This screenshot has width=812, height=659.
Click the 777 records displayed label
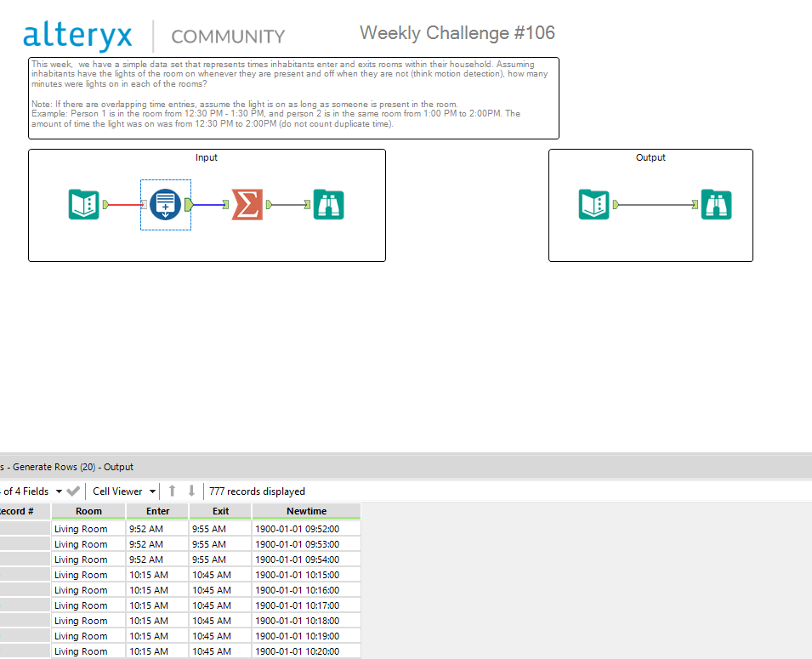[257, 491]
